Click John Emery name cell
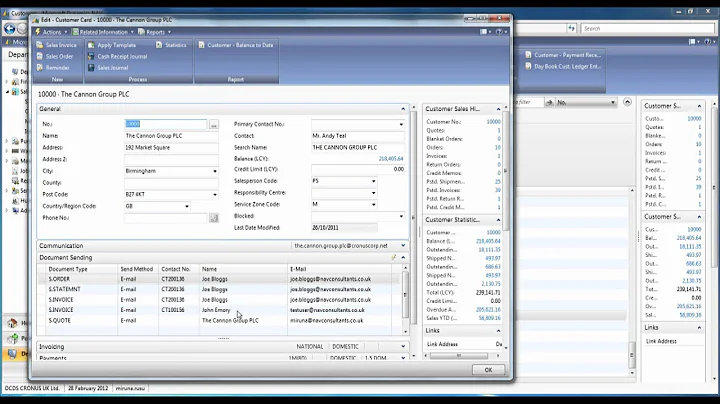Viewport: 720px width, 404px height. click(243, 310)
